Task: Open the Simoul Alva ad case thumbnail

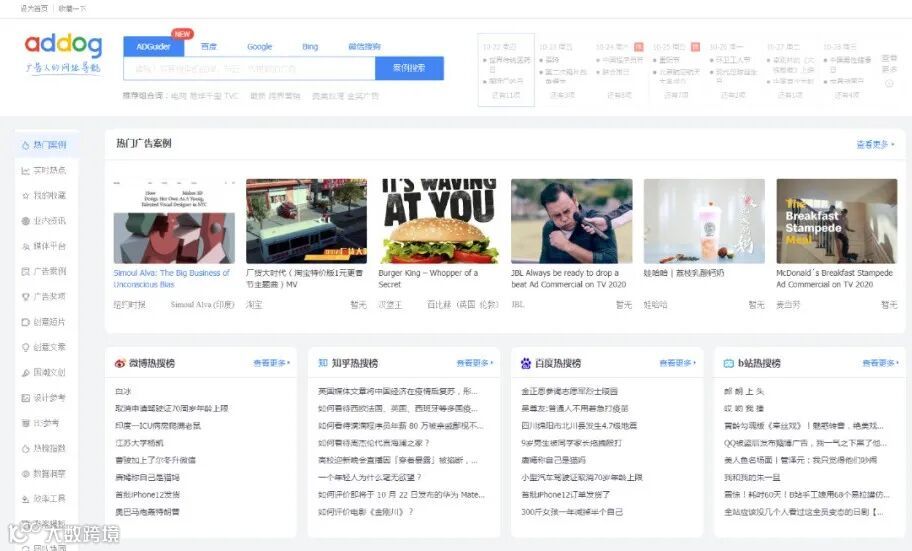Action: (174, 221)
